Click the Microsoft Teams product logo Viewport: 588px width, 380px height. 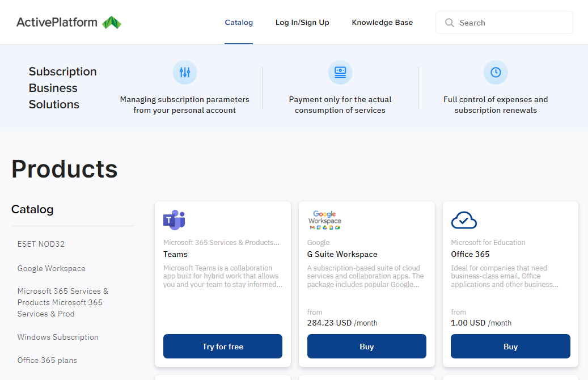[174, 220]
